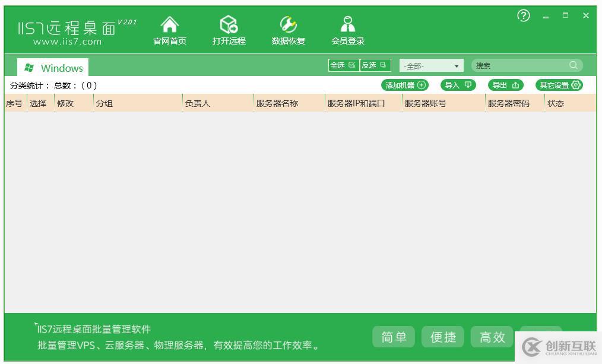Screen dimensions: 602x364
Task: Click the IIS7远程桌面 logo title
Action: (68, 28)
